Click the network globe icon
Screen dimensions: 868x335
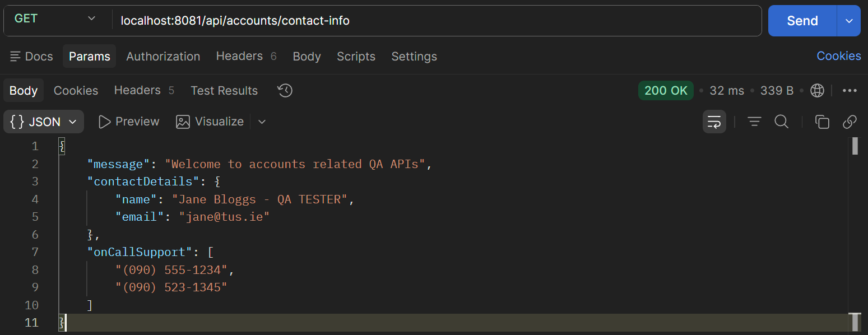point(817,91)
